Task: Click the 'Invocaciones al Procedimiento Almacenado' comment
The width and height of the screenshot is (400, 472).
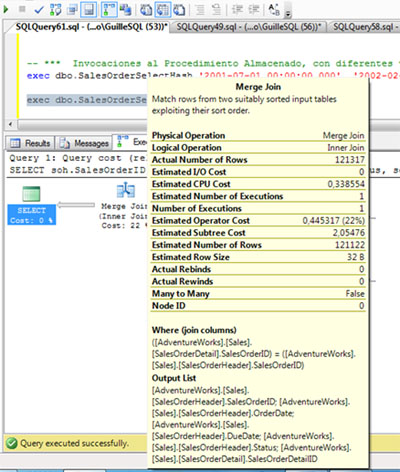Action: tap(188, 63)
